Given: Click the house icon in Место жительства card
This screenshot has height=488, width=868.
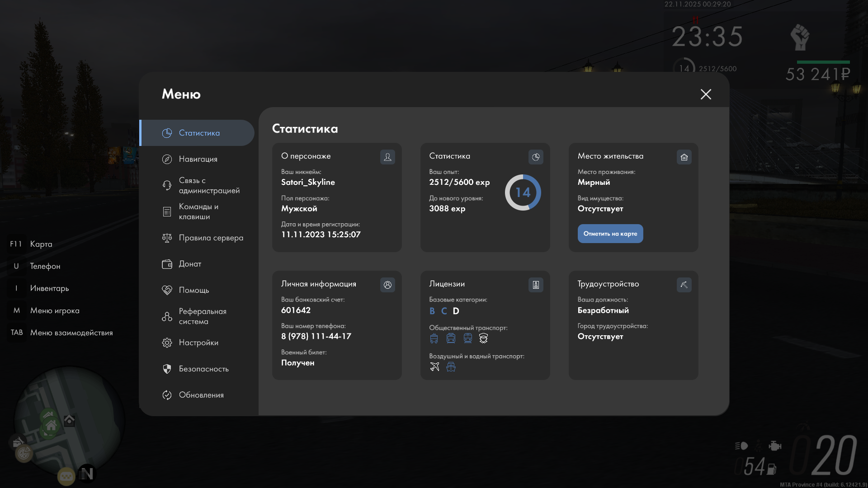Looking at the screenshot, I should point(684,157).
